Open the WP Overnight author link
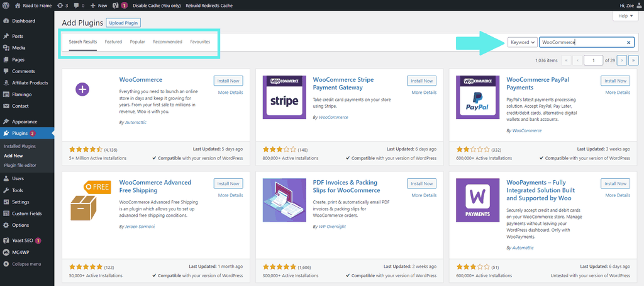This screenshot has width=644, height=286. click(x=332, y=226)
